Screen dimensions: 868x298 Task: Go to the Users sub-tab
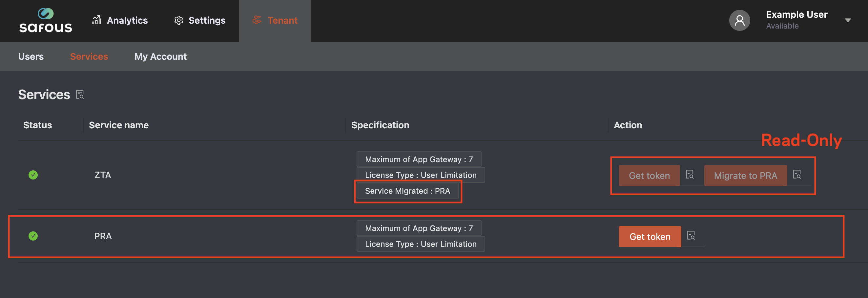31,57
